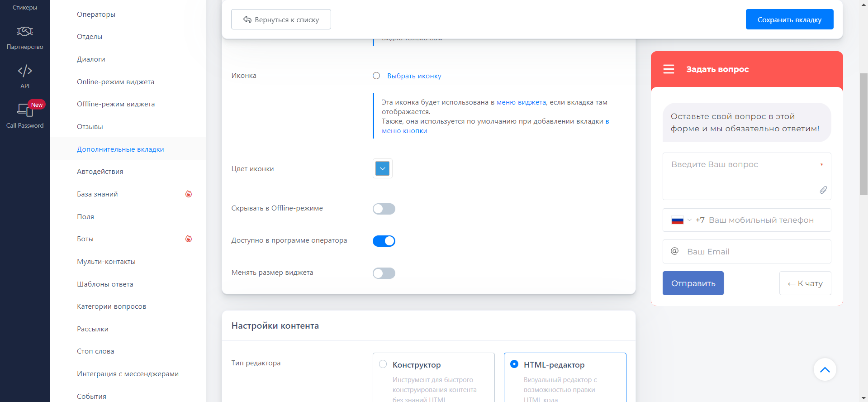Screen dimensions: 868x402
Task: Select the Конструктор editor type
Action: point(383,364)
